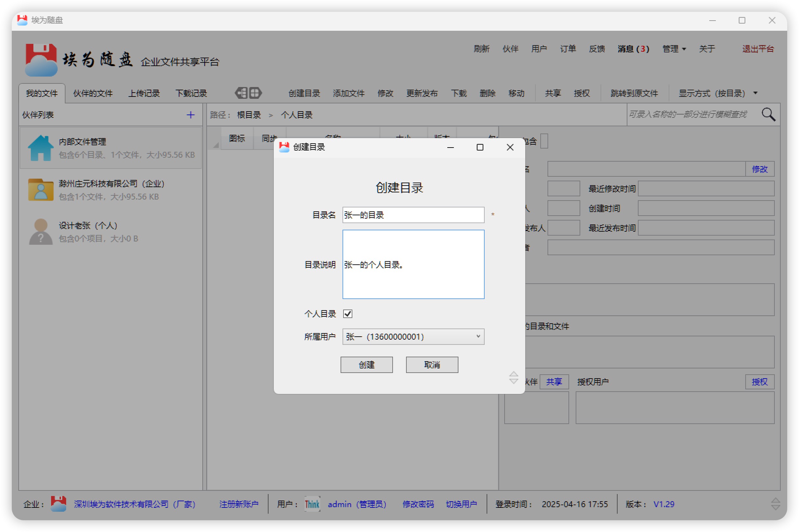This screenshot has height=532, width=799.
Task: Click 深圳埃为软件技术有限公司 link
Action: tap(135, 504)
